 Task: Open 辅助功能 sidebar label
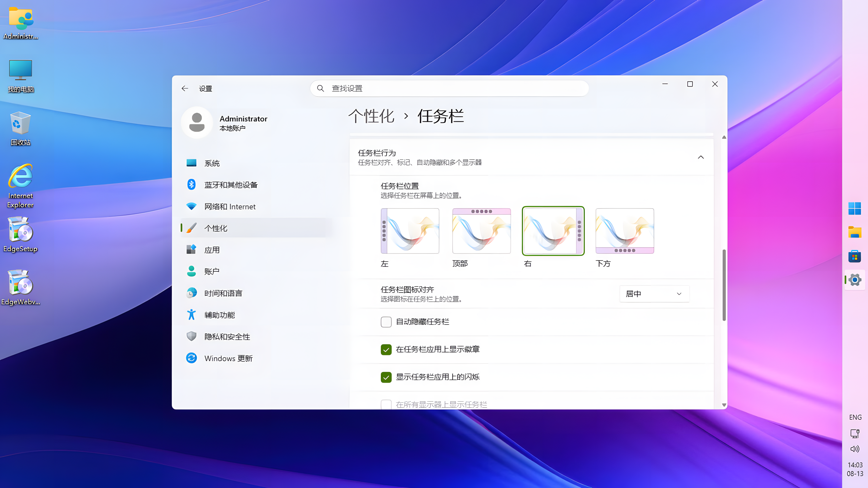219,315
